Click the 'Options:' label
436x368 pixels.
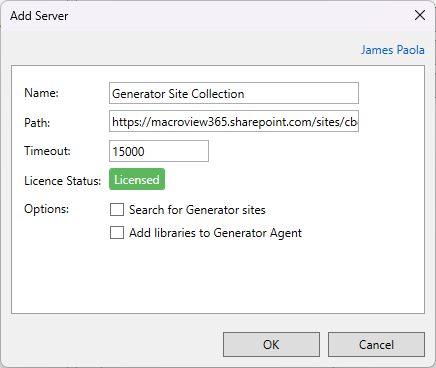[x=46, y=209]
